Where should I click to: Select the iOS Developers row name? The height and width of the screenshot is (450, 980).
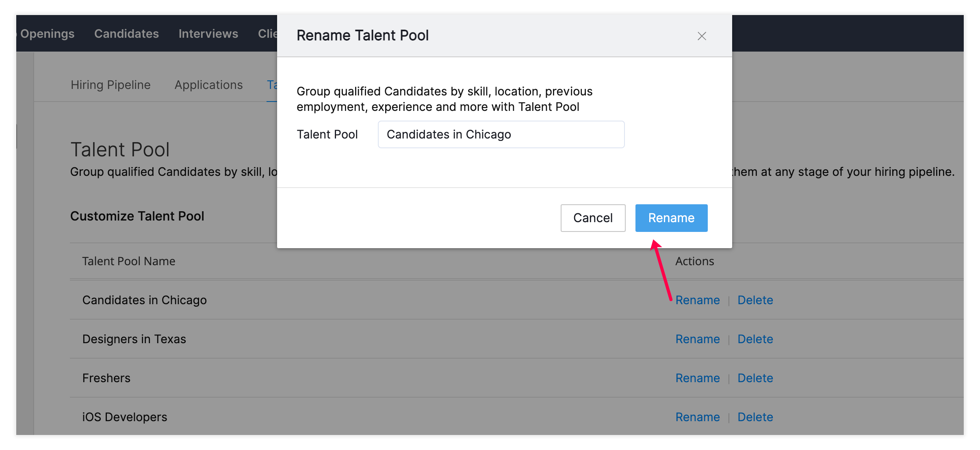(125, 417)
